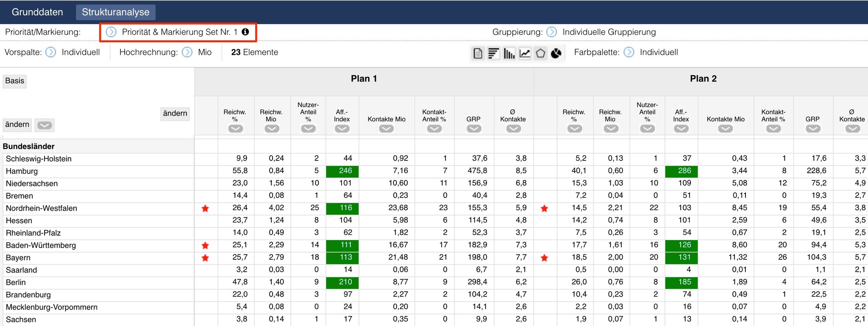868x326 pixels.
Task: Switch to table document view icon
Action: pos(478,53)
